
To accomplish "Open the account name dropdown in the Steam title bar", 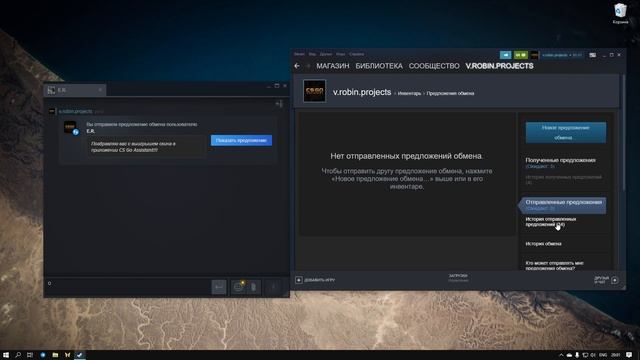I will 562,55.
